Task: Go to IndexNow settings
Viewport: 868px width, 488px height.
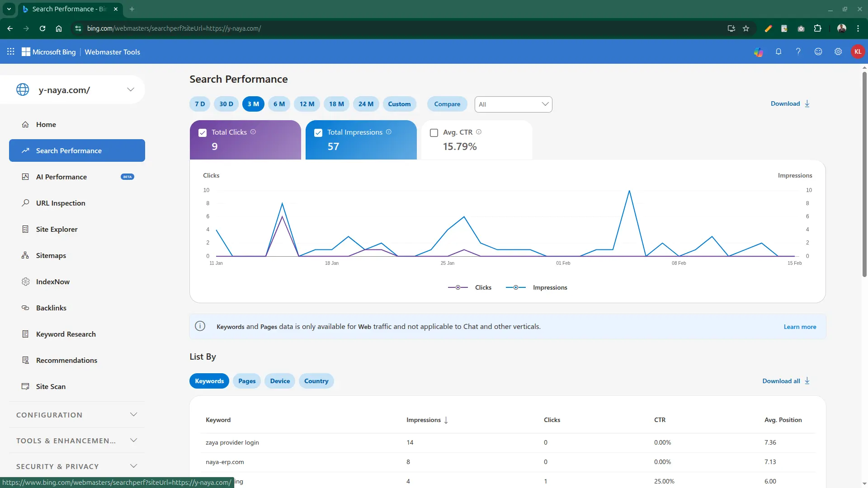Action: [53, 282]
